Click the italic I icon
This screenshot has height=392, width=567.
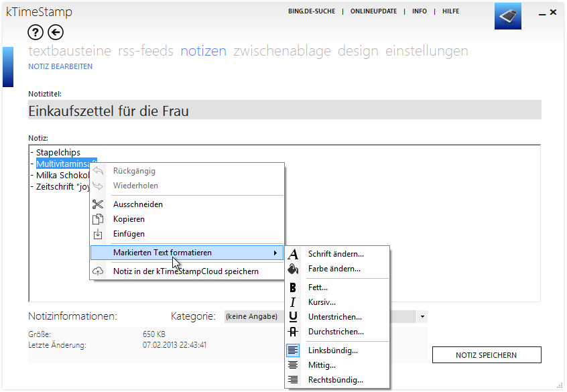[x=293, y=302]
